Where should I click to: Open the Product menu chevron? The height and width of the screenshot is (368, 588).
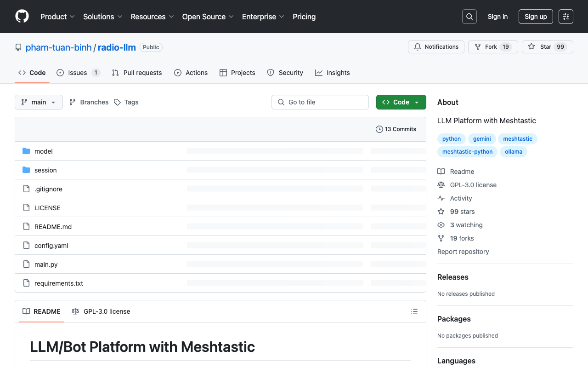click(x=73, y=17)
